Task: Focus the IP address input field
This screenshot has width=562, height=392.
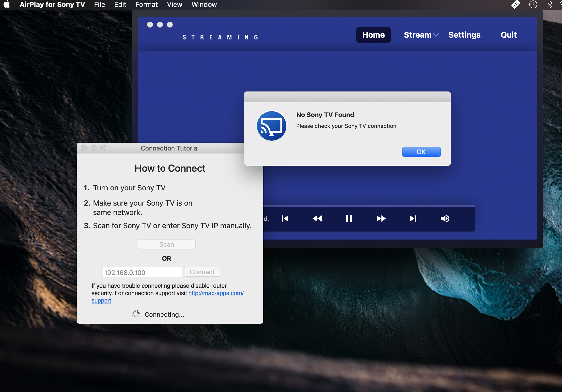Action: click(142, 272)
